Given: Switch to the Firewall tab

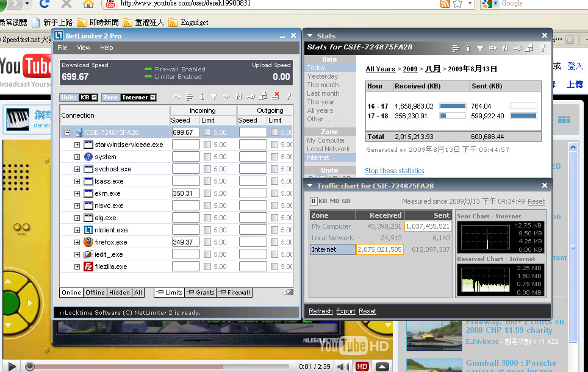Looking at the screenshot, I should point(234,293).
